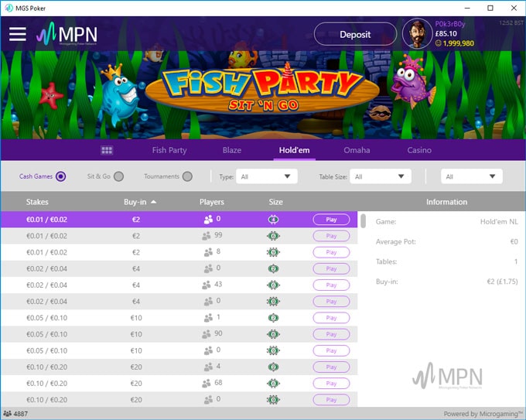Image resolution: width=526 pixels, height=420 pixels.
Task: Click the MPN logo in header
Action: coord(67,34)
